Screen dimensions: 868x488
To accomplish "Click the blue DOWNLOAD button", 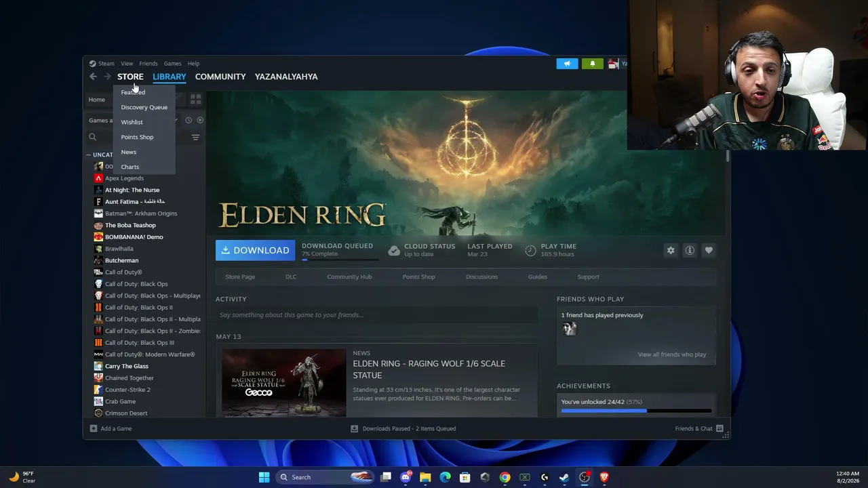I will point(255,250).
